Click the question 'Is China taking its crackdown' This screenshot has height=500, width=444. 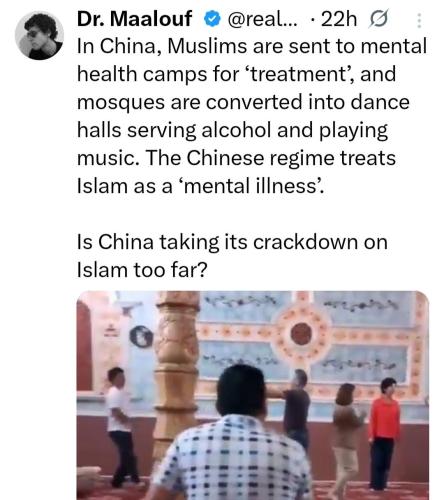[232, 242]
